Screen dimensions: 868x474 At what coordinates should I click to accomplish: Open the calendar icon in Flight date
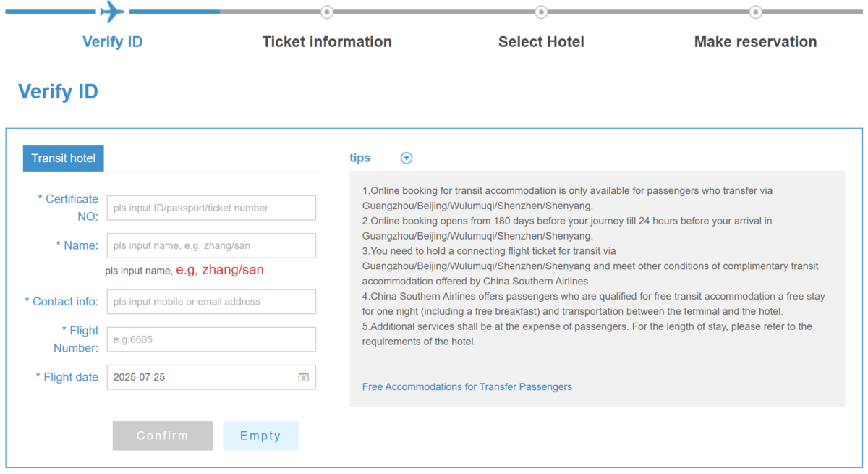304,377
